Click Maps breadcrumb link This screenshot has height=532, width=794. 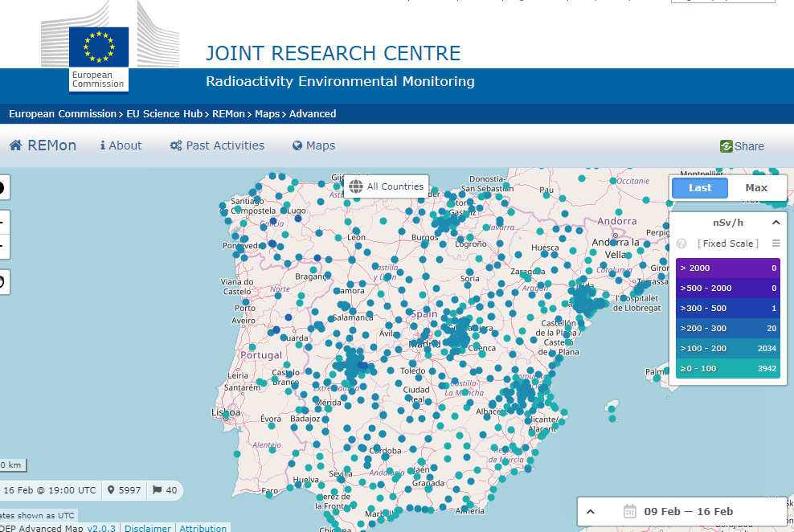click(x=268, y=114)
